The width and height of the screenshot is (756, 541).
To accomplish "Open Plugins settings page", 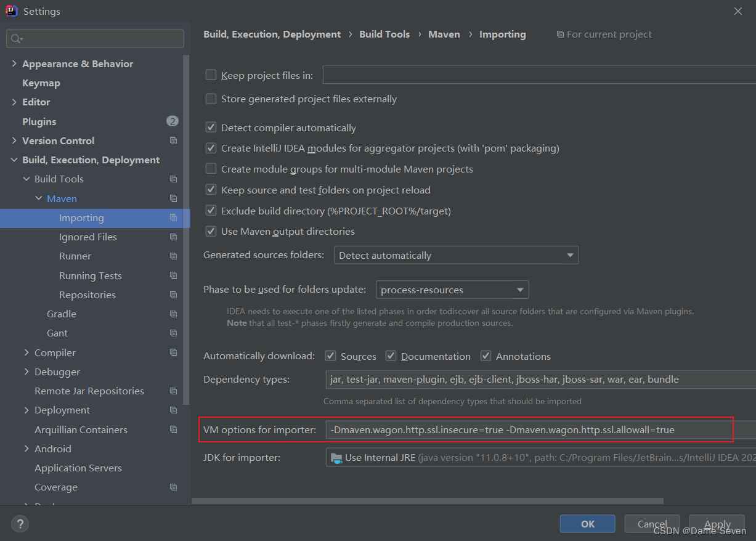I will 39,121.
